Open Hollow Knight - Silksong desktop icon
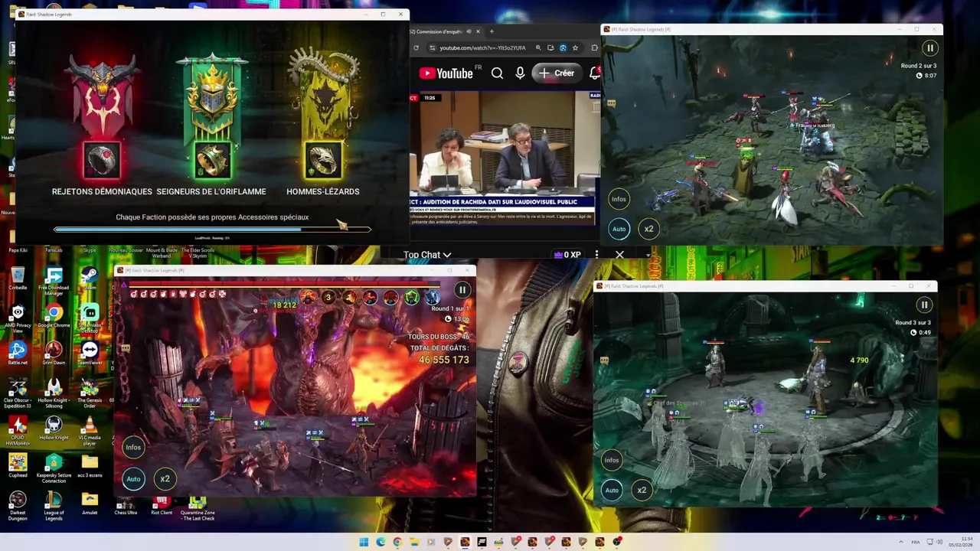The width and height of the screenshot is (980, 551). (x=54, y=393)
